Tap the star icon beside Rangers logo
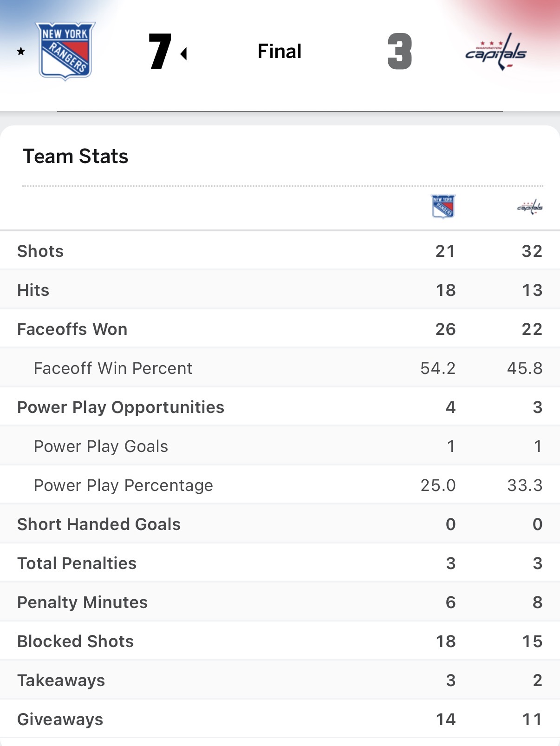The width and height of the screenshot is (560, 746). pyautogui.click(x=21, y=51)
